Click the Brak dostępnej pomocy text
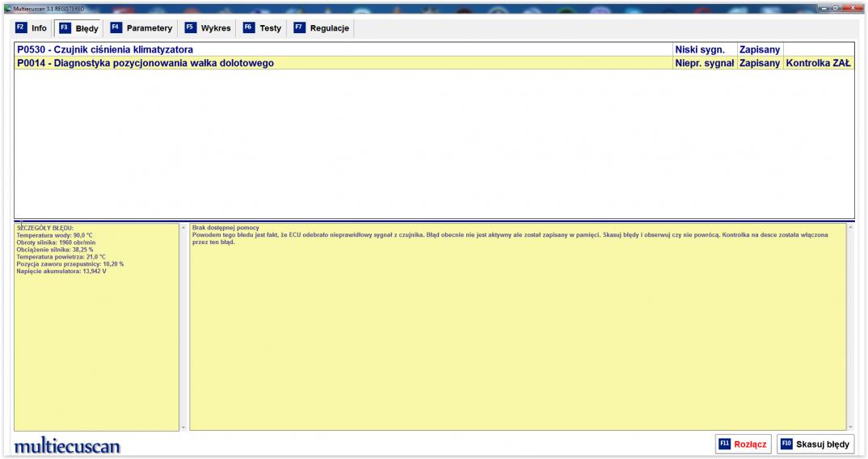The image size is (868, 459). coord(225,228)
